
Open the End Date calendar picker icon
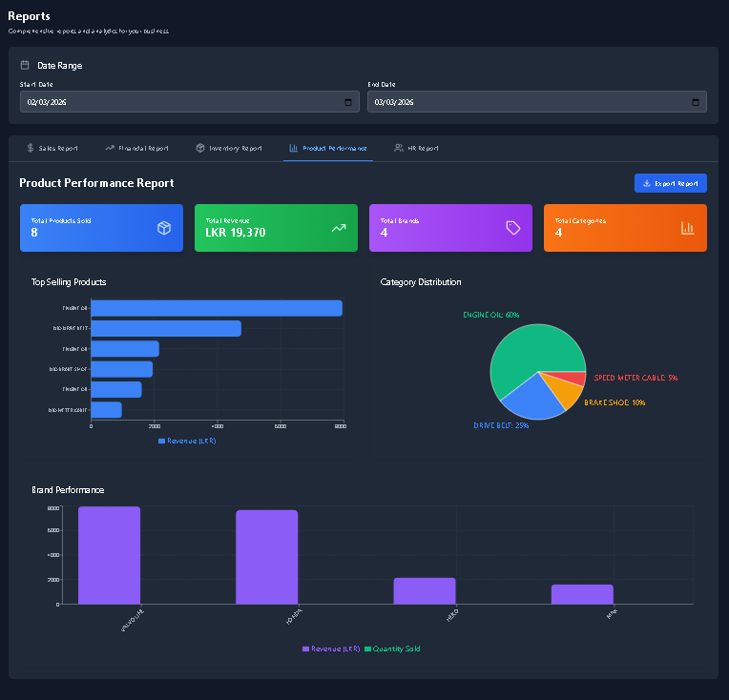pyautogui.click(x=695, y=102)
